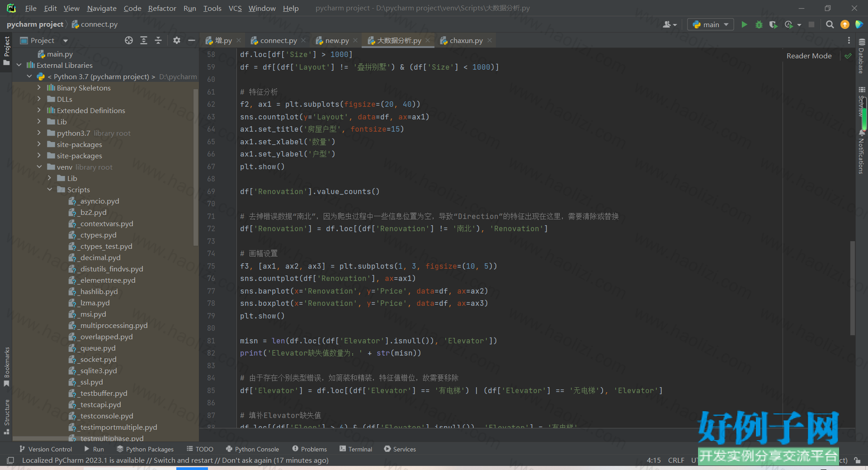Open Project panel settings gear

[x=177, y=40]
